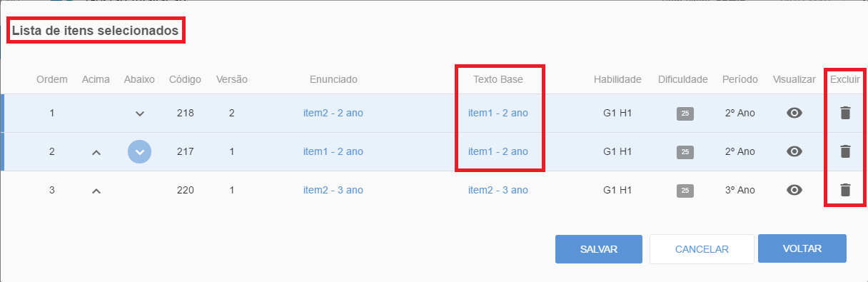This screenshot has height=282, width=868.
Task: Click the SALVAR button
Action: (599, 249)
